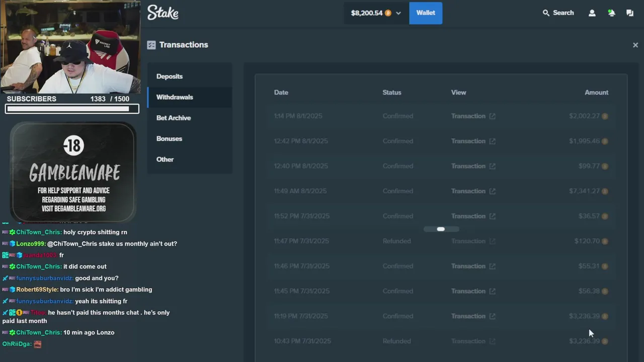Close the Transactions panel
644x362 pixels.
click(635, 45)
